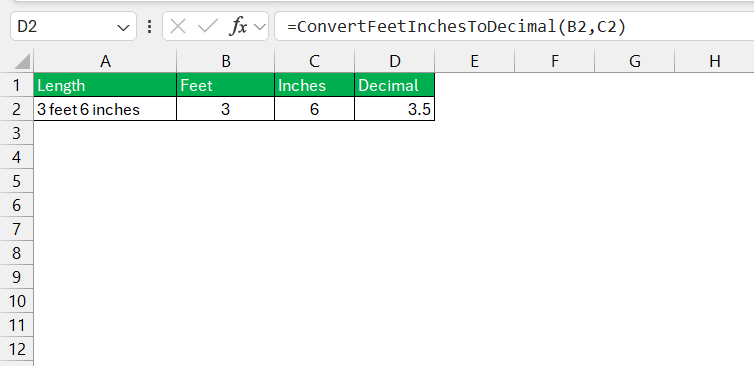This screenshot has height=366, width=754.
Task: Select column H header
Action: (x=715, y=61)
